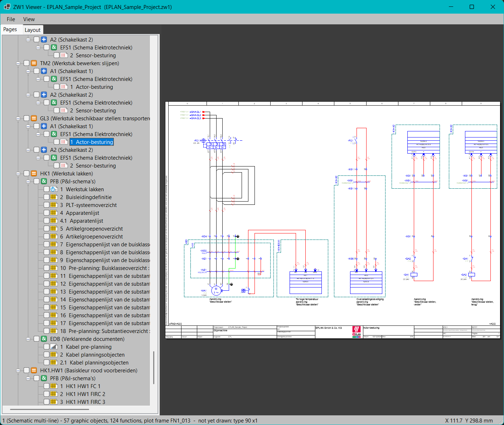Click the green & icon of PFB under HK1

coord(44,182)
